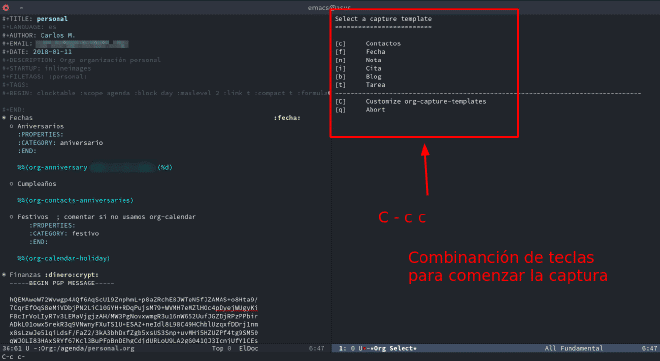Click the :CATEGORY: aniversario property
The height and width of the screenshot is (361, 660).
pos(60,143)
